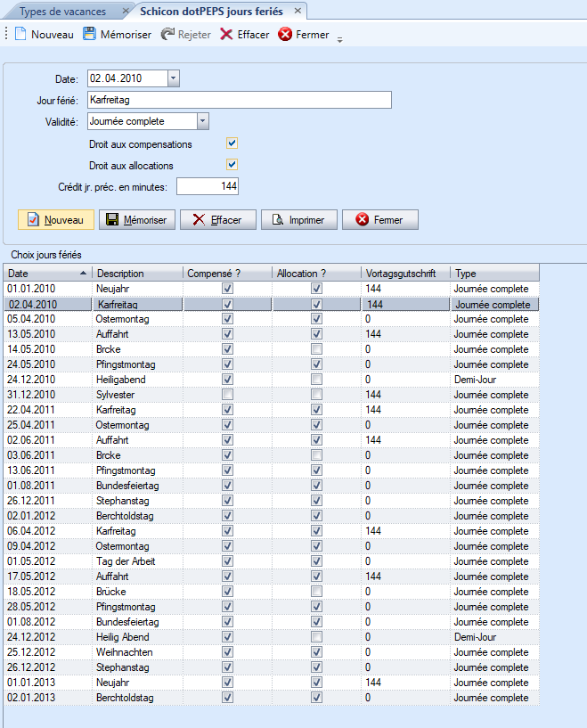
Task: Close the Types de vacances tab
Action: (x=124, y=12)
